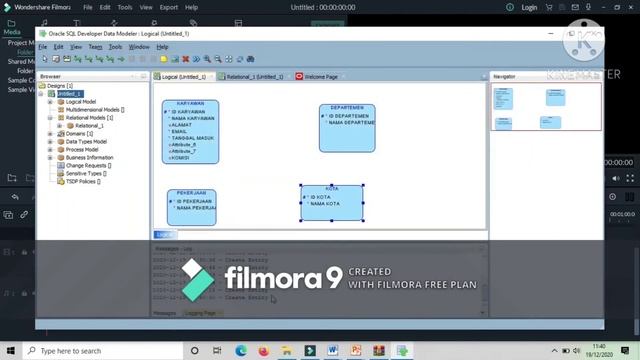
Task: Click the Default Size icon
Action: click(240, 59)
